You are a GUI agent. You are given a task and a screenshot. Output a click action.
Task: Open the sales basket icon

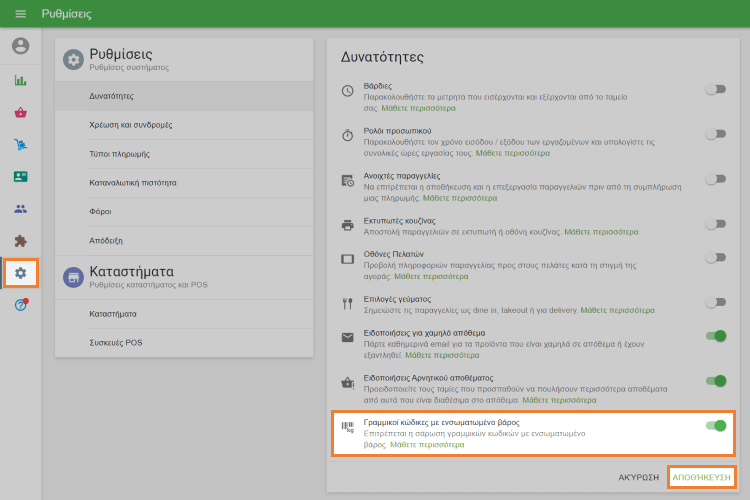click(x=20, y=112)
